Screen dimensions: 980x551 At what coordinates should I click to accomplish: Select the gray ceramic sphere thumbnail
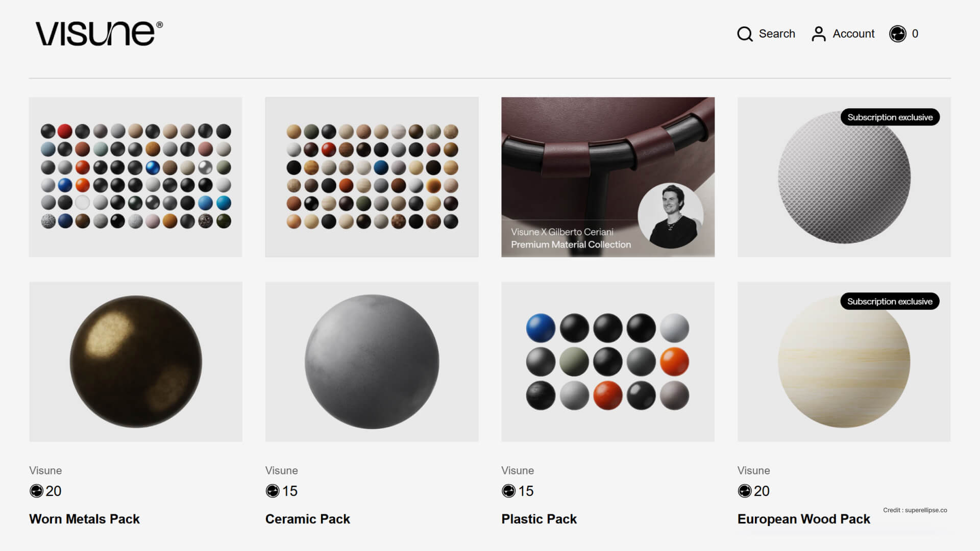372,362
